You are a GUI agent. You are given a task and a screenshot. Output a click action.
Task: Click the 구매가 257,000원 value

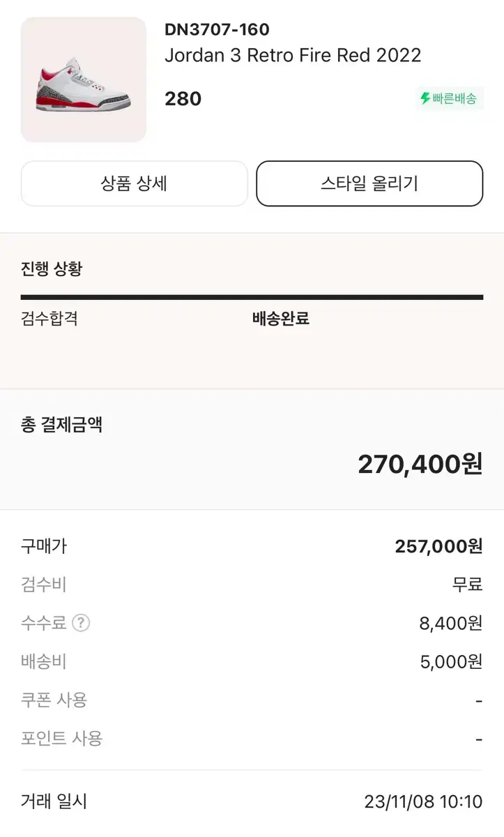tap(438, 546)
